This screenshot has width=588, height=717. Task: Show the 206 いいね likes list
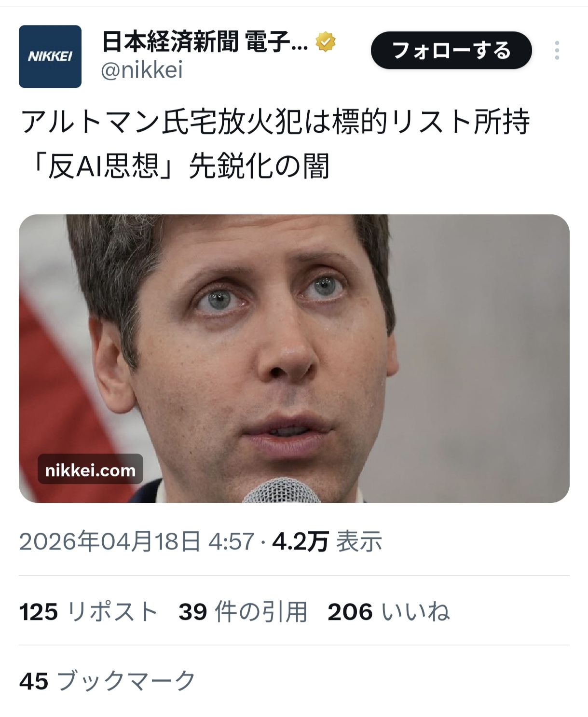pos(389,612)
